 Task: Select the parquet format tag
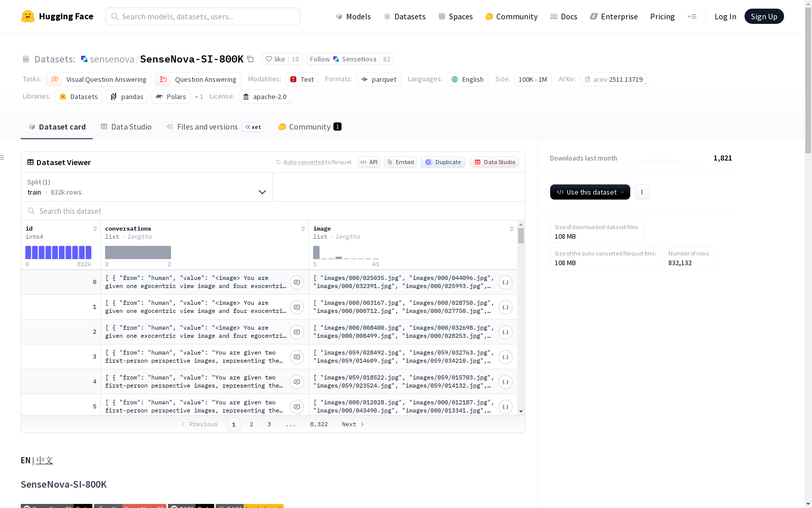(x=379, y=79)
